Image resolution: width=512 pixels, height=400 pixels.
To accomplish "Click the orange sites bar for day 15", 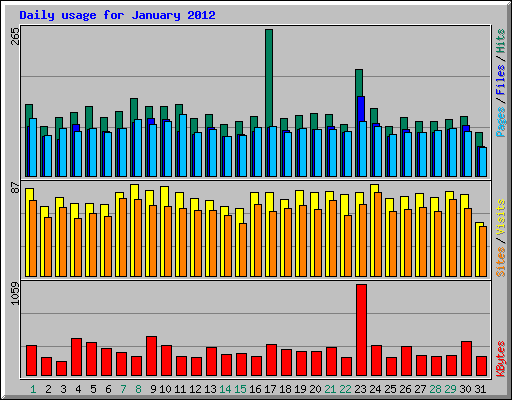I will coord(243,250).
